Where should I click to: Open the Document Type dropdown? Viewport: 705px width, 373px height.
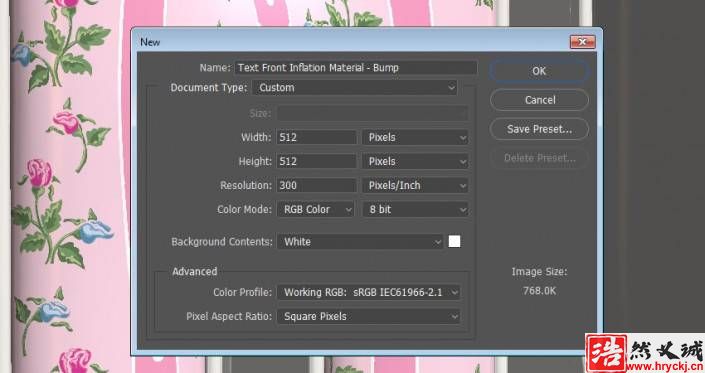point(355,88)
